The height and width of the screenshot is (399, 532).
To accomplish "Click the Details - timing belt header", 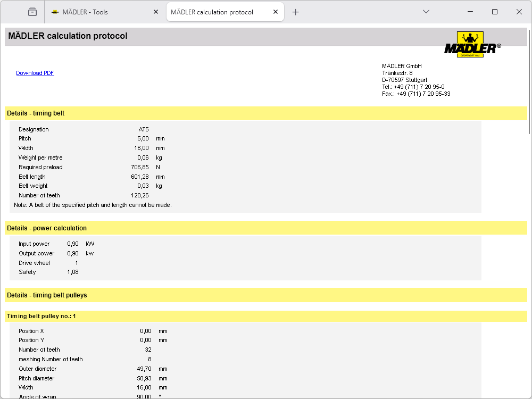I will (36, 113).
